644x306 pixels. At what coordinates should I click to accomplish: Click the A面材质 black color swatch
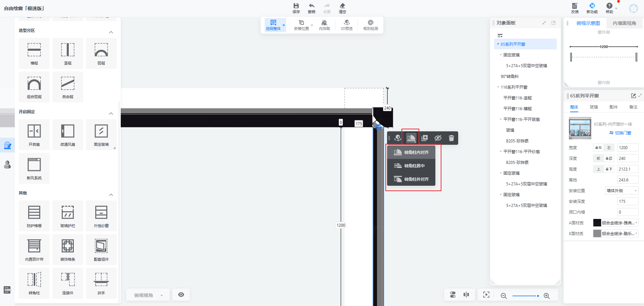click(597, 223)
